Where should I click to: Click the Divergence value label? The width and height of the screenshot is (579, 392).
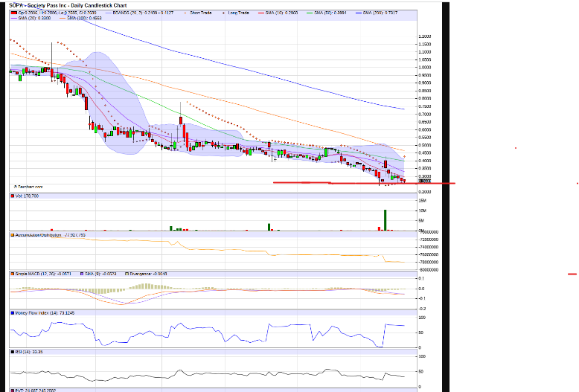click(148, 274)
